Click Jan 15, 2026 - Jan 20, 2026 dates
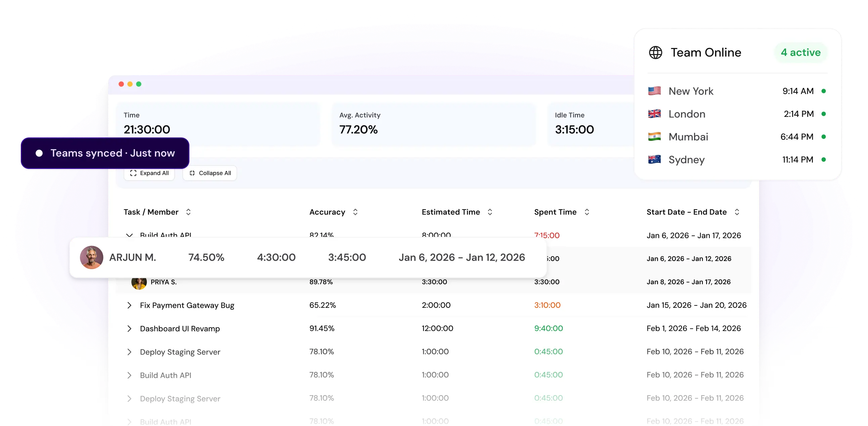This screenshot has height=426, width=868. 696,305
